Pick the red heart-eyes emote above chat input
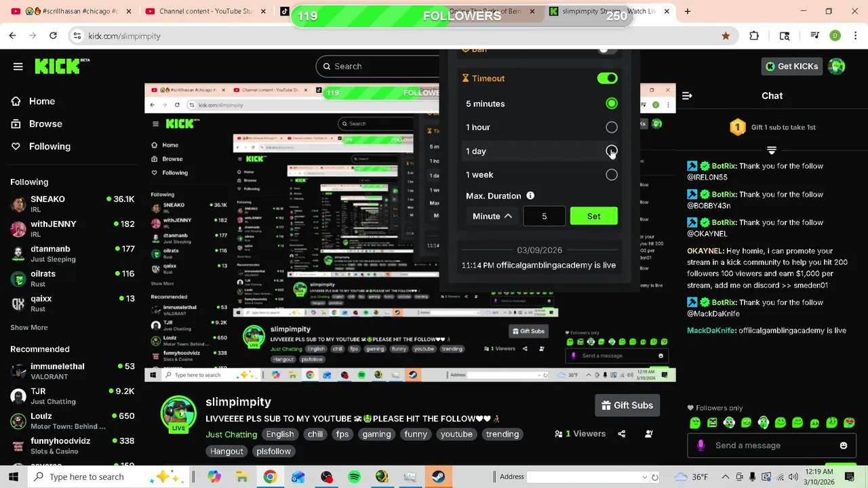 [850, 423]
